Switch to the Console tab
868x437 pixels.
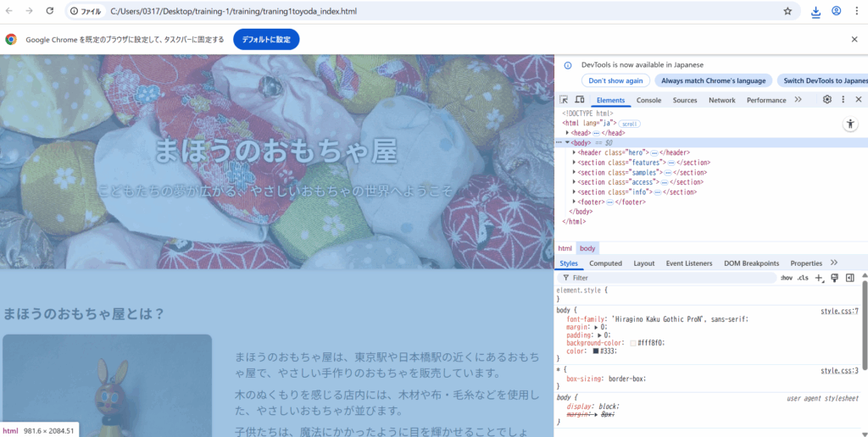coord(648,100)
